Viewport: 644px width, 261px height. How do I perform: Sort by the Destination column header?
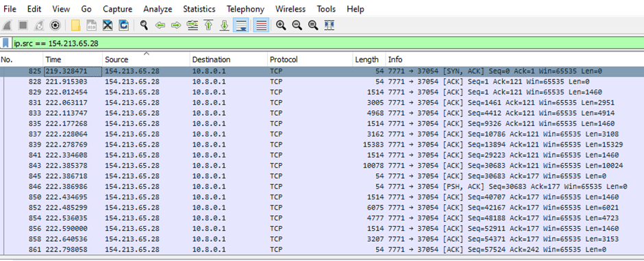pos(229,60)
